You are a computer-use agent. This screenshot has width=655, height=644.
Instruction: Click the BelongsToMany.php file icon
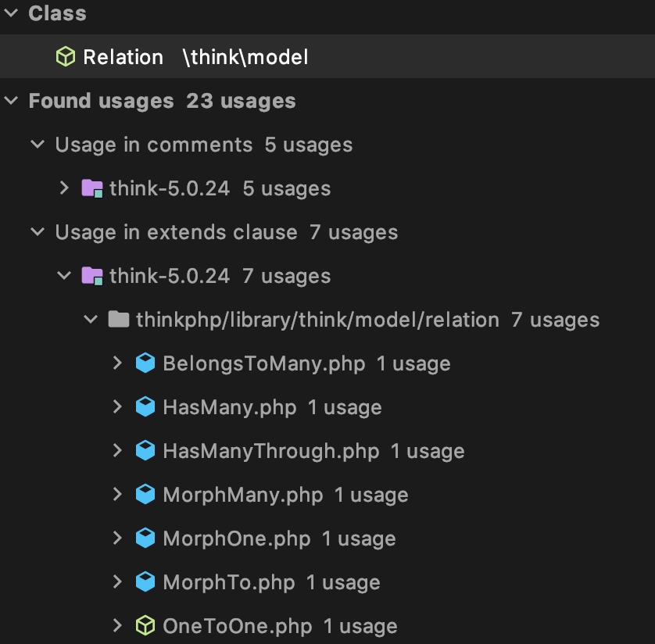point(145,363)
